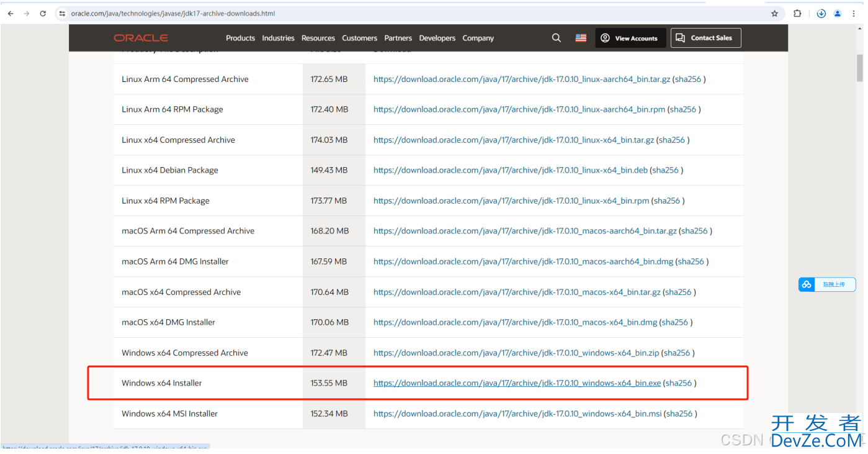
Task: Select the US flag country selector
Action: pyautogui.click(x=581, y=38)
